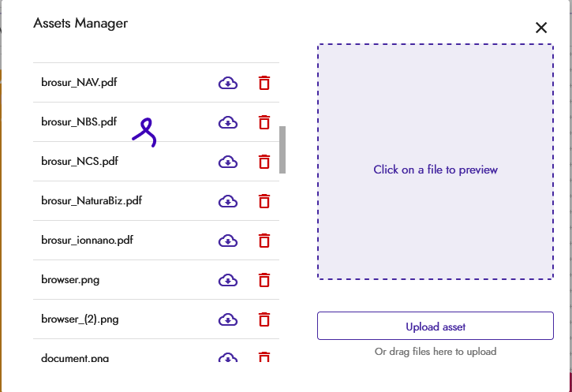Image resolution: width=572 pixels, height=392 pixels.
Task: Delete browser.png from assets
Action: pos(264,280)
